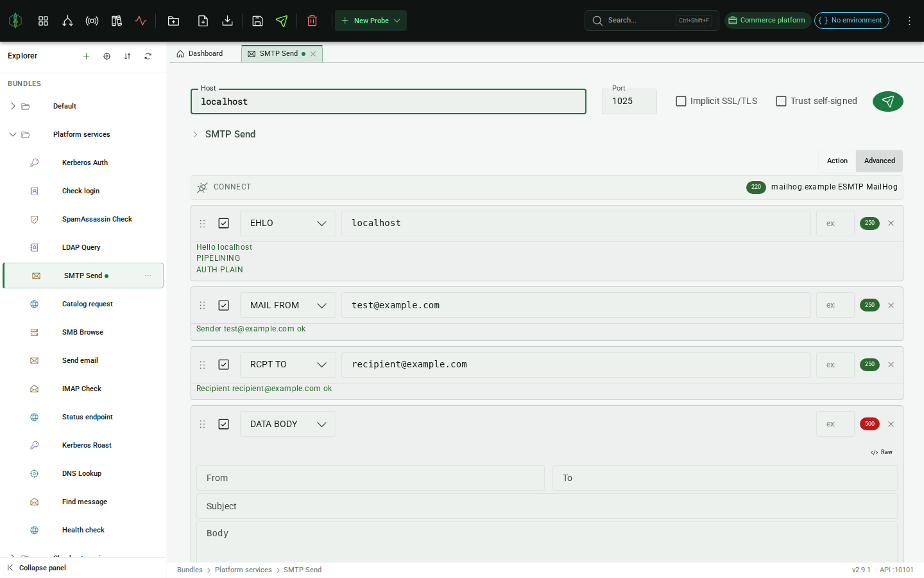Viewport: 924px width, 578px height.
Task: Uncheck the DATA BODY step checkbox
Action: click(224, 425)
